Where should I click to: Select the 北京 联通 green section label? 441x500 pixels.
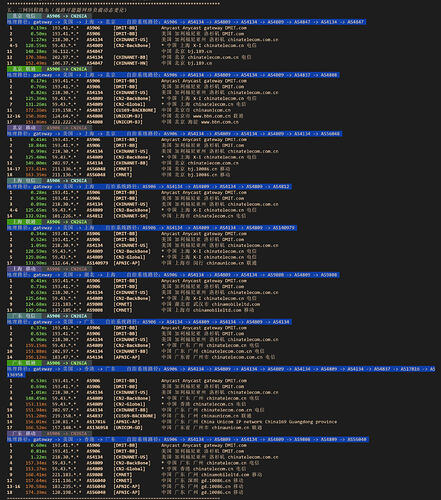coord(24,69)
